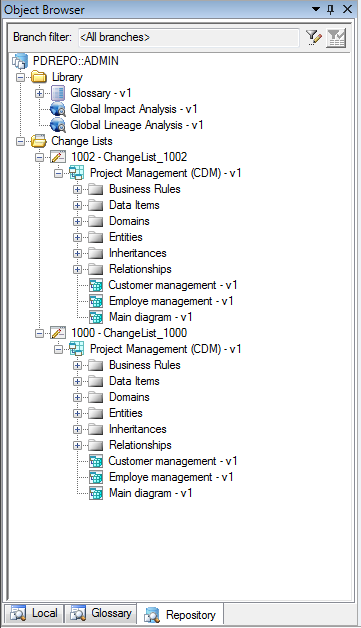
Task: Click Main diagram icon under ChangeList_1000
Action: coord(96,493)
